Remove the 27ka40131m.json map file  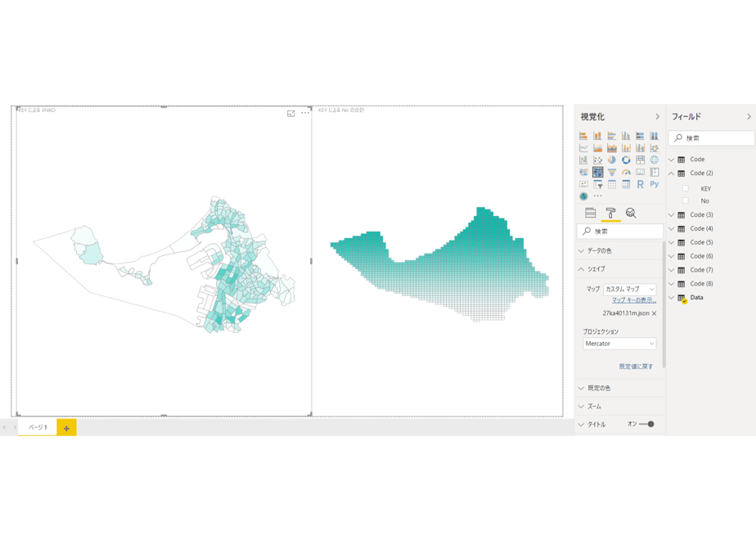coord(655,313)
